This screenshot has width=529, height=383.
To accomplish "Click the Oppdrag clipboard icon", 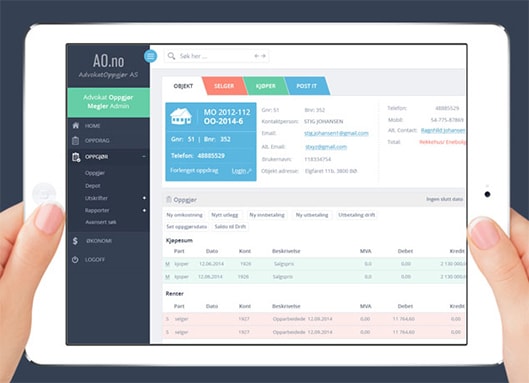I will 76,140.
